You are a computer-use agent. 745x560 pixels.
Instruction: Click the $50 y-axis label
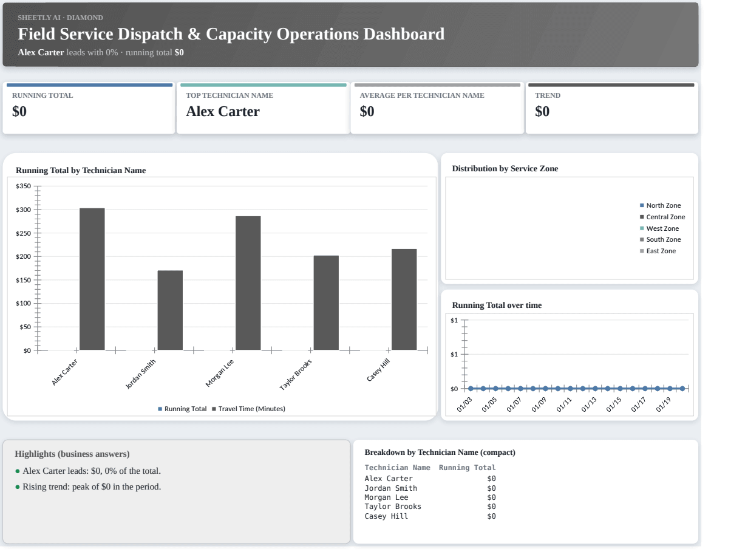26,327
